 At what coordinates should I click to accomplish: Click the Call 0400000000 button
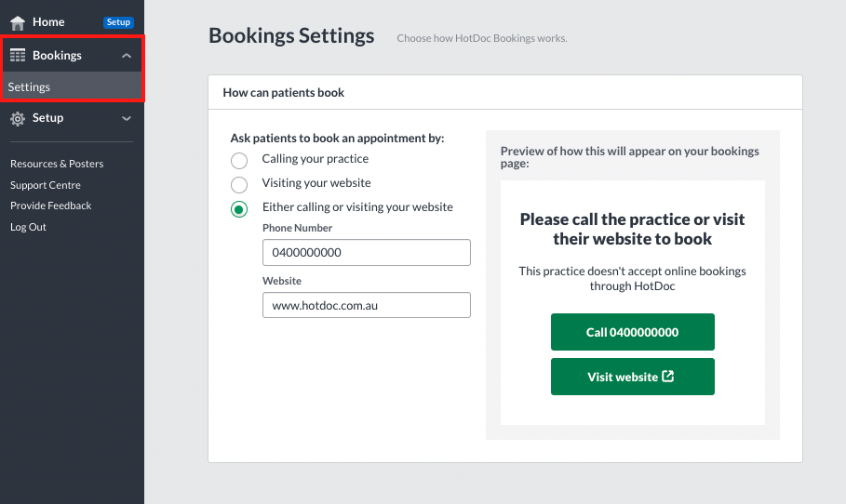632,332
